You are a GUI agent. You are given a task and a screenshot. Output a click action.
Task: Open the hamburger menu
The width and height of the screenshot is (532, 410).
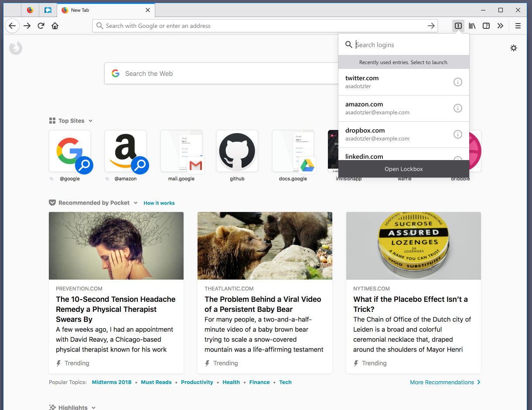point(518,26)
